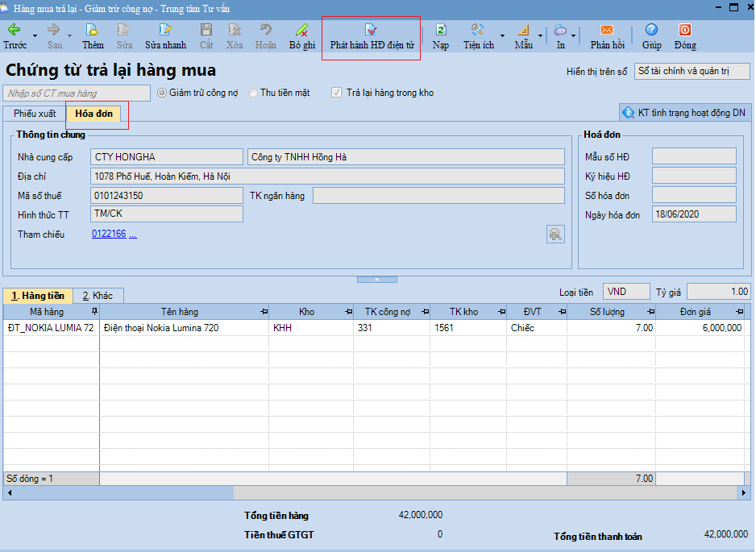The image size is (756, 552).
Task: Print voucher with In icon
Action: (560, 36)
